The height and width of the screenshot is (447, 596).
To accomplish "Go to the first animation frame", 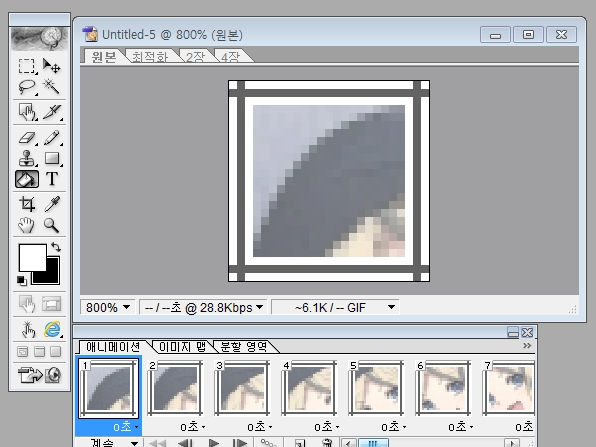I will tap(157, 443).
